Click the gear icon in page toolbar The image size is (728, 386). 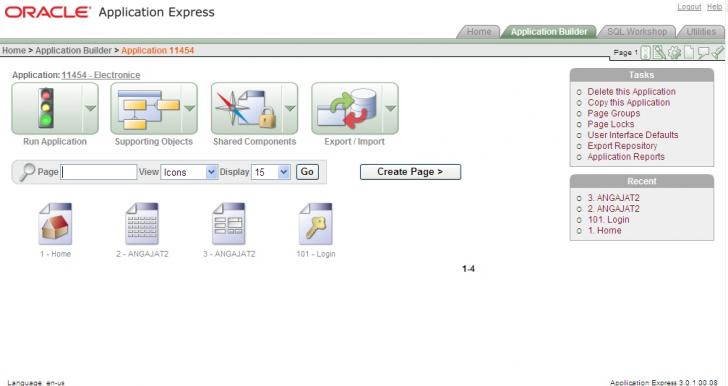674,52
